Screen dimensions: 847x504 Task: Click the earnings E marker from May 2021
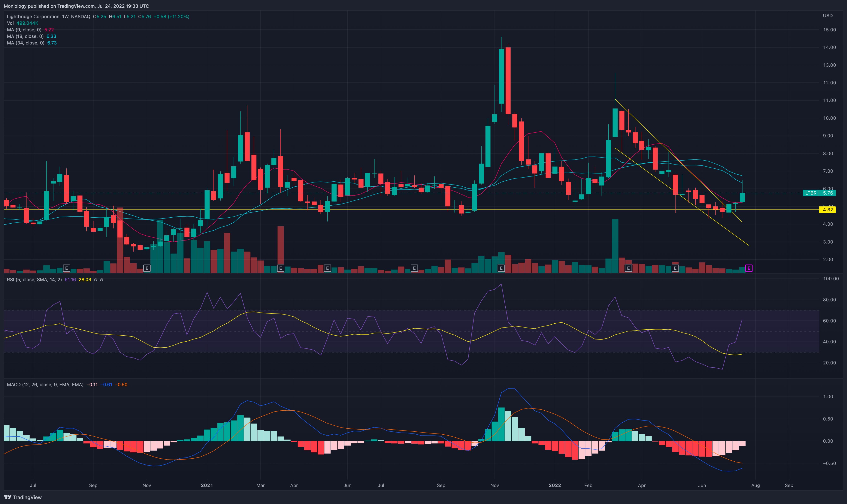[x=327, y=268]
